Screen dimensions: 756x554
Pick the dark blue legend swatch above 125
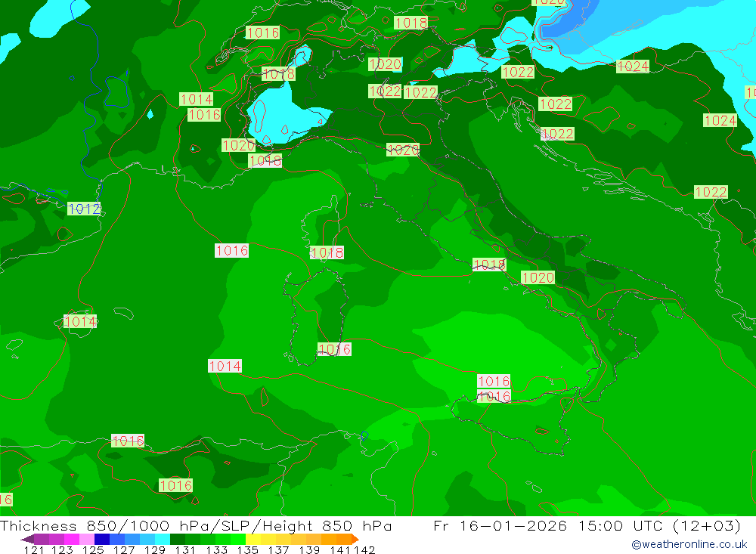pos(102,539)
